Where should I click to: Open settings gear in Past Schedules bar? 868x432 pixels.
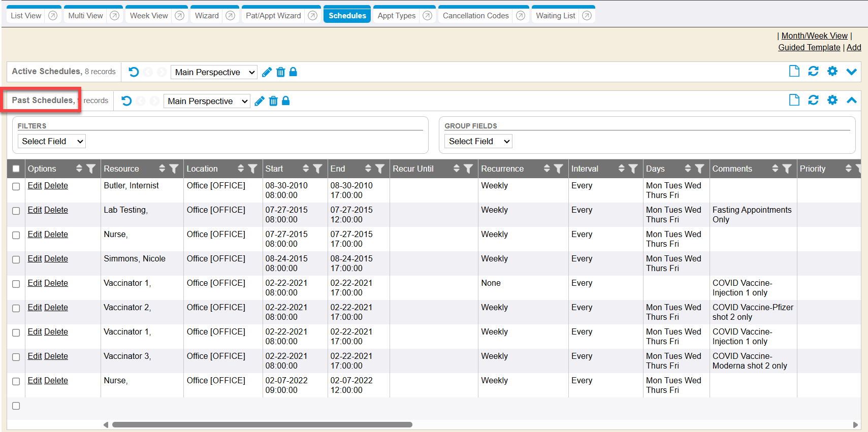click(x=832, y=100)
